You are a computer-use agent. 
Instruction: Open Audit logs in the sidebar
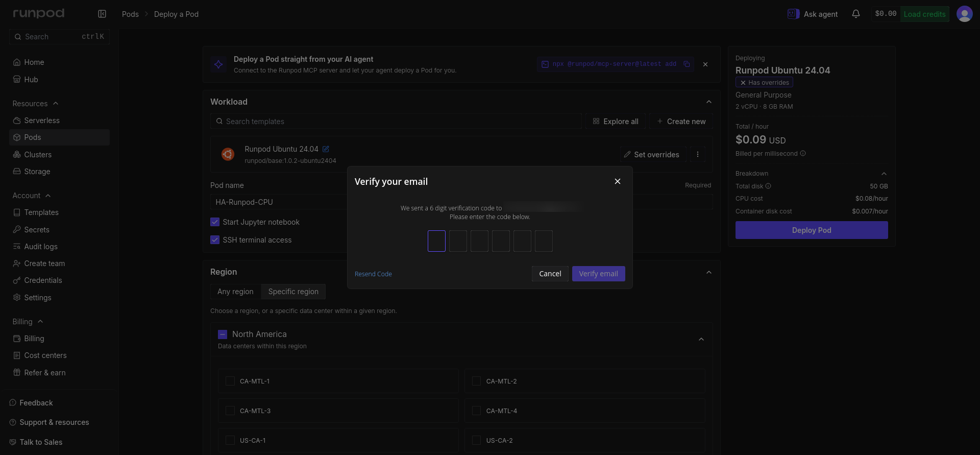pos(59,247)
